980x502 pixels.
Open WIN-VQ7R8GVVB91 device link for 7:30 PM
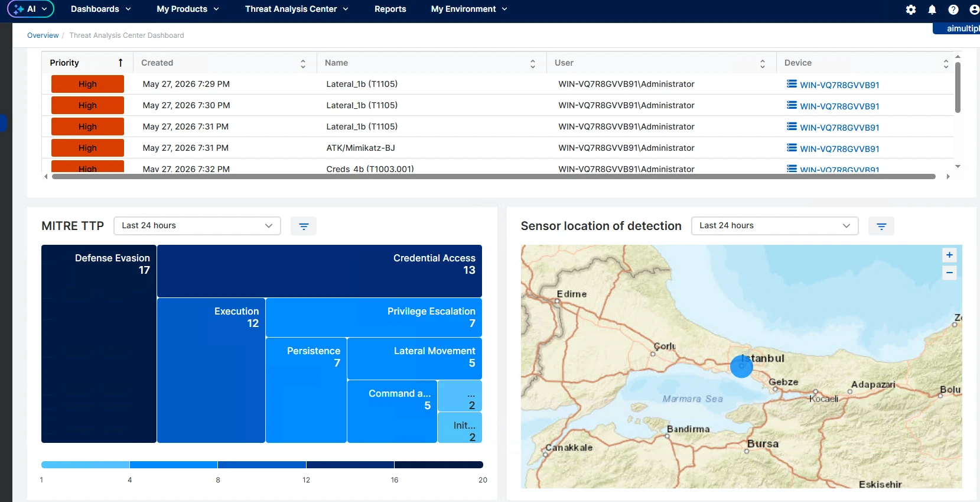(x=839, y=106)
